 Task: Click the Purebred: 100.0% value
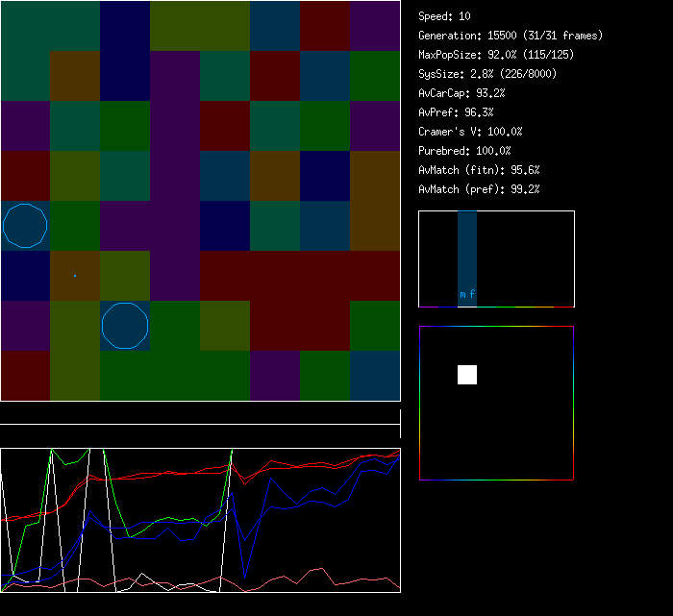[x=465, y=151]
